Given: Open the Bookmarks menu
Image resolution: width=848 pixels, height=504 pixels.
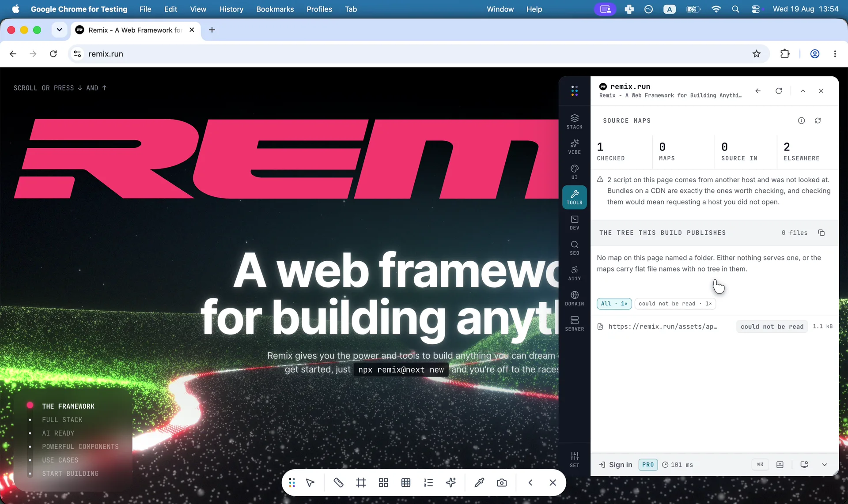Looking at the screenshot, I should (x=275, y=9).
